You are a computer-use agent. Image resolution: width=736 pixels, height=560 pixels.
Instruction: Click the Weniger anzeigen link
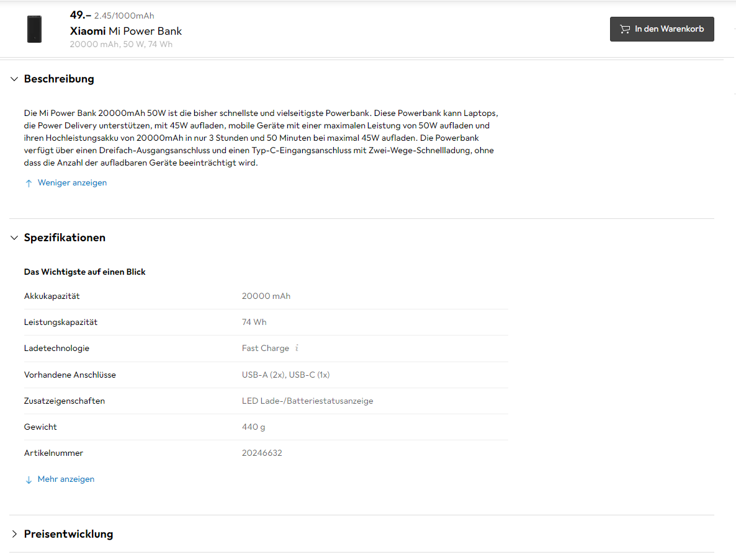click(x=72, y=182)
